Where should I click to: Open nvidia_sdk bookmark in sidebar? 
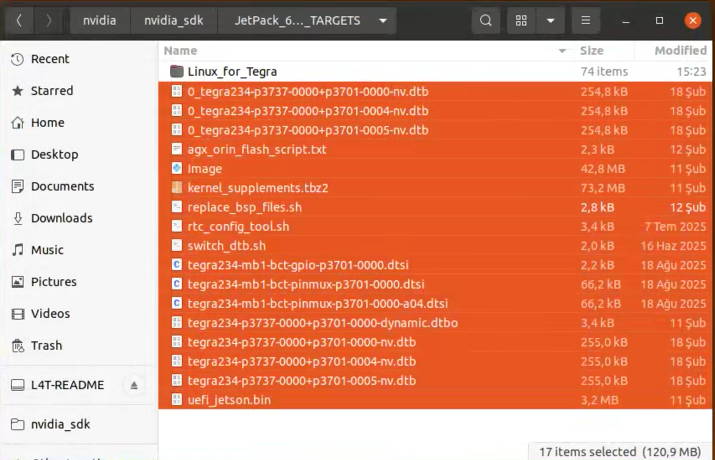[79, 424]
